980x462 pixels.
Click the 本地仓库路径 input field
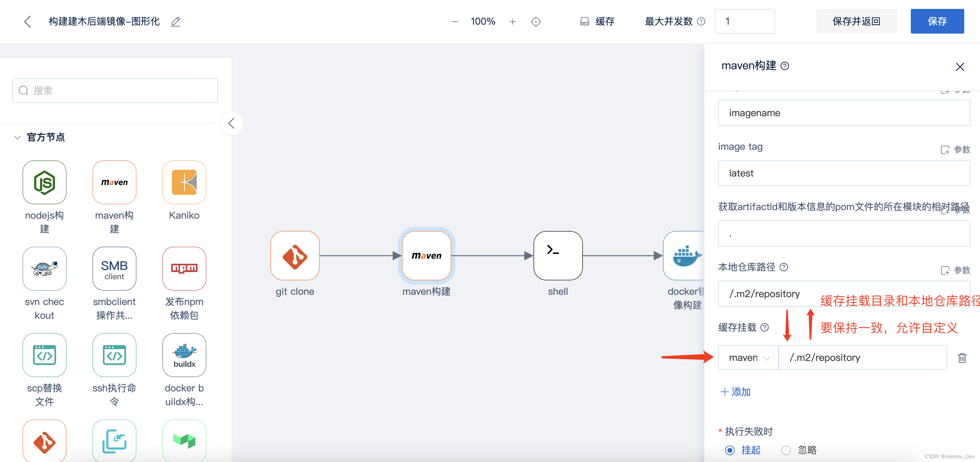coord(844,293)
